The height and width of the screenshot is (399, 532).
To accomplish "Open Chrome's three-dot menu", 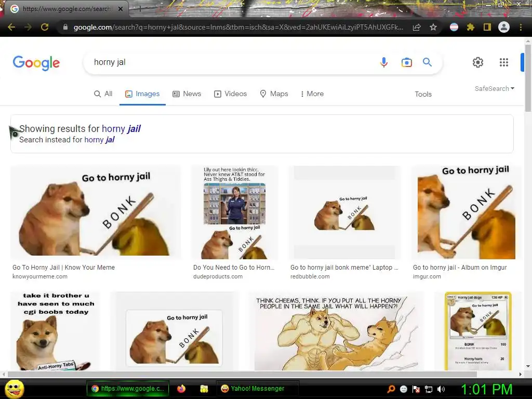I will click(x=521, y=27).
